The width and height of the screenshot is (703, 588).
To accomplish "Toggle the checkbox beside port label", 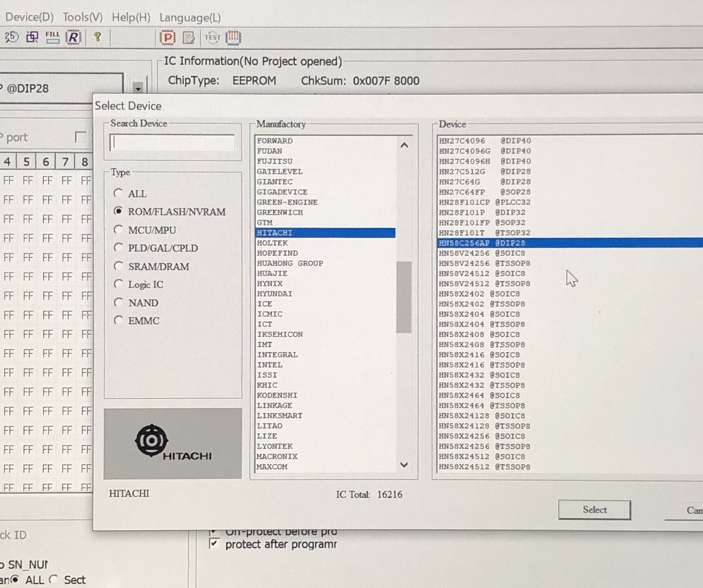I will point(81,137).
